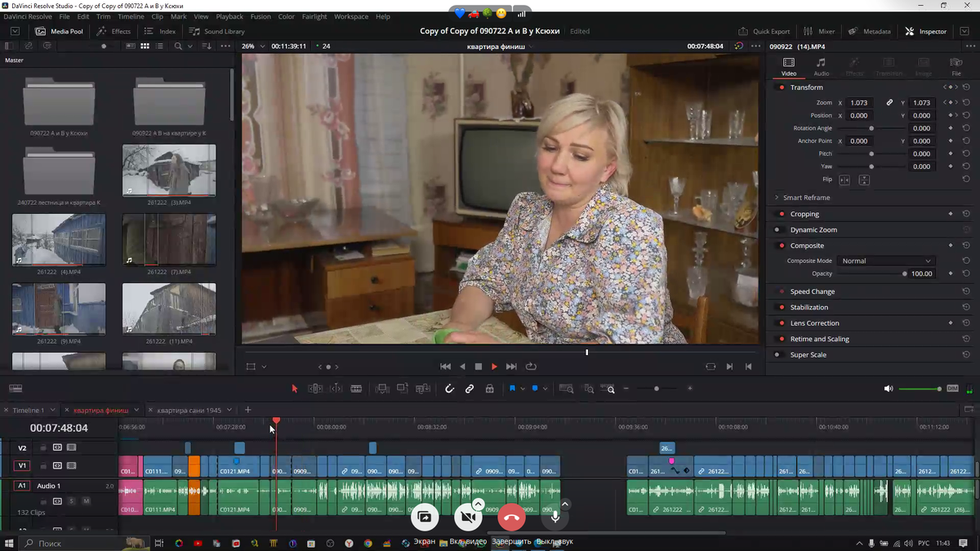The image size is (980, 551).
Task: Click the Overwrite Clip toolbar icon
Action: (x=403, y=389)
